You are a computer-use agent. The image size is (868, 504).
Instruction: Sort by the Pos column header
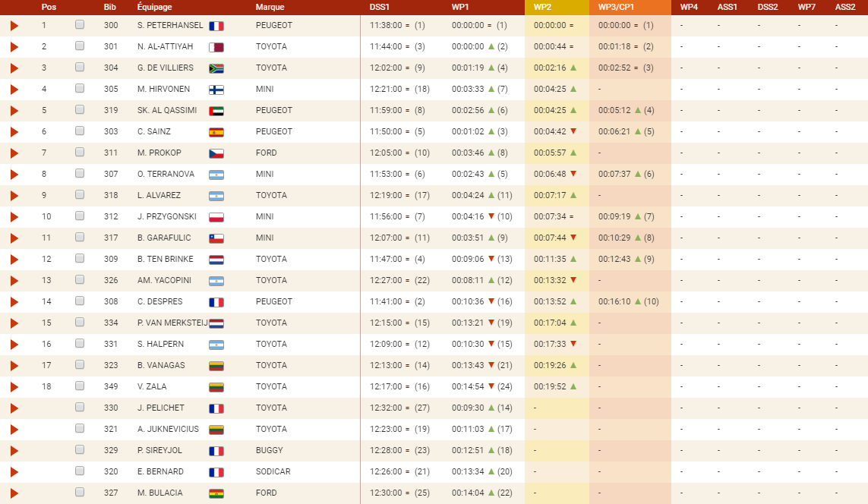pyautogui.click(x=49, y=7)
